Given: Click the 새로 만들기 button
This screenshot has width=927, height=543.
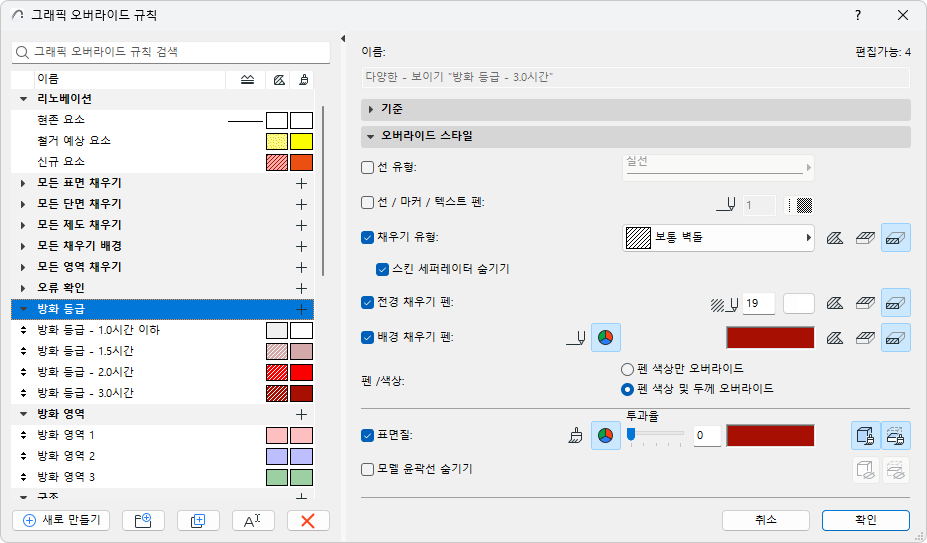Looking at the screenshot, I should 61,521.
